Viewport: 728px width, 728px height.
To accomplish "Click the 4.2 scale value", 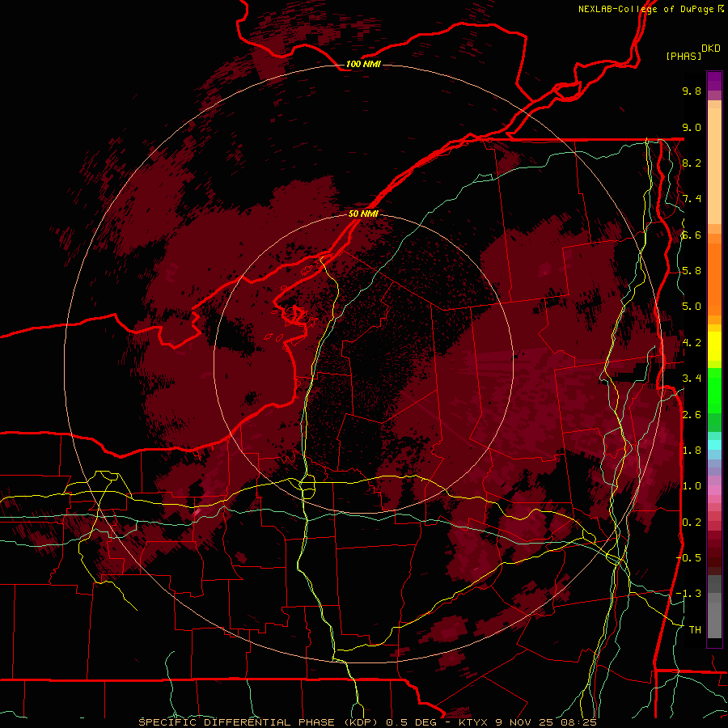I will 692,343.
